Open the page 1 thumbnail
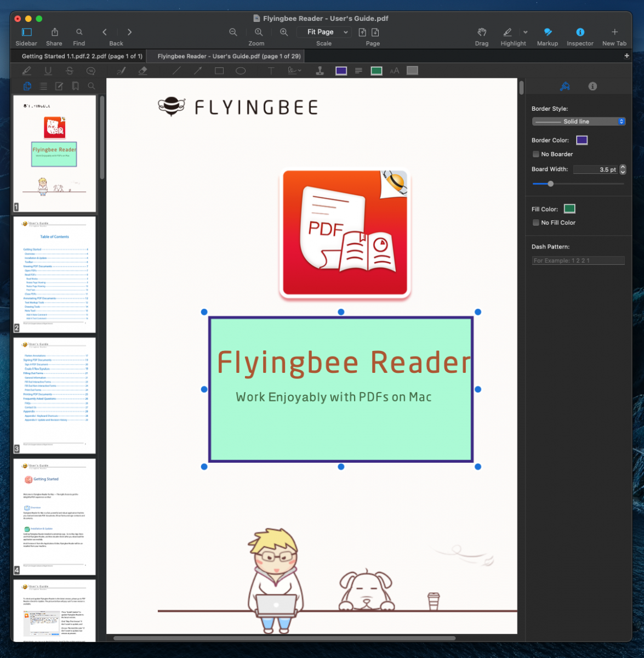 click(x=54, y=154)
